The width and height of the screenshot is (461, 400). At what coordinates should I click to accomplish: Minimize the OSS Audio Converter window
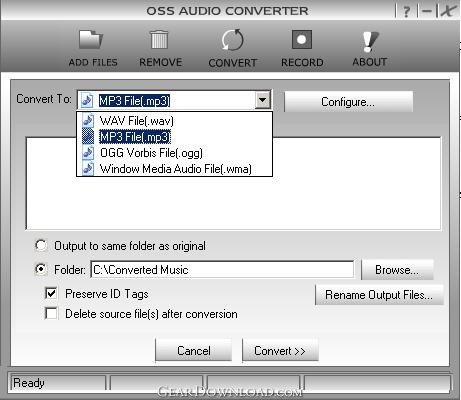426,11
